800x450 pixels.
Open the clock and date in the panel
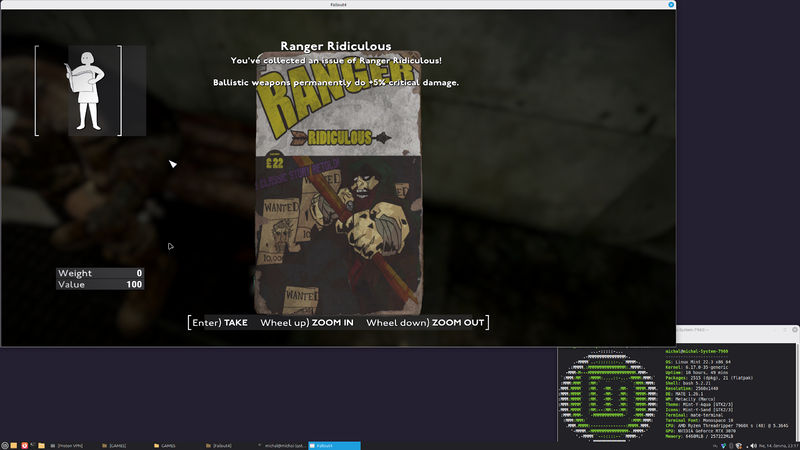tap(779, 446)
